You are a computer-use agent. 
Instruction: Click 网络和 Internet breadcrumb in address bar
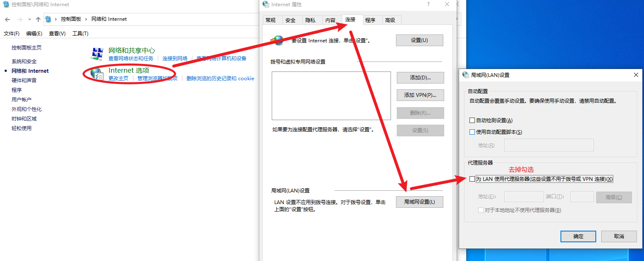109,19
